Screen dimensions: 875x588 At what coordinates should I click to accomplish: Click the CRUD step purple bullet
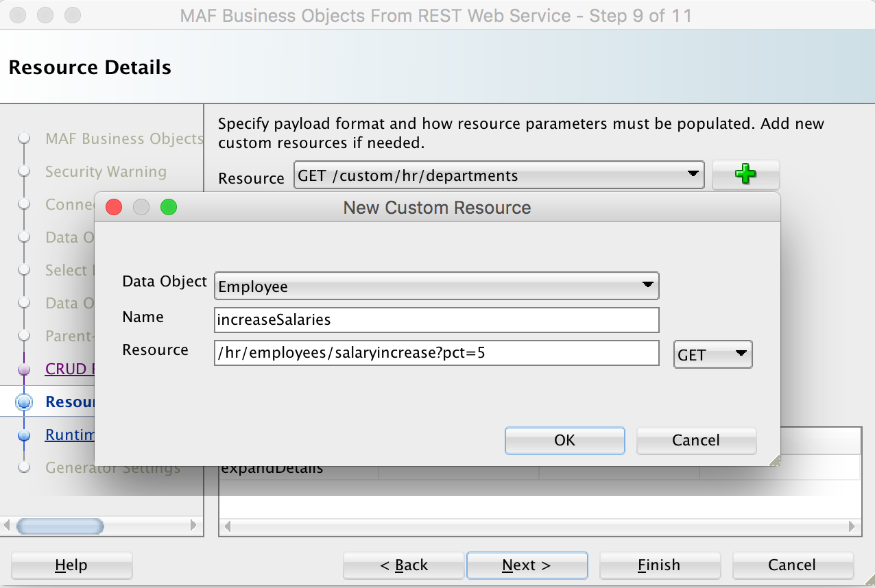[24, 369]
